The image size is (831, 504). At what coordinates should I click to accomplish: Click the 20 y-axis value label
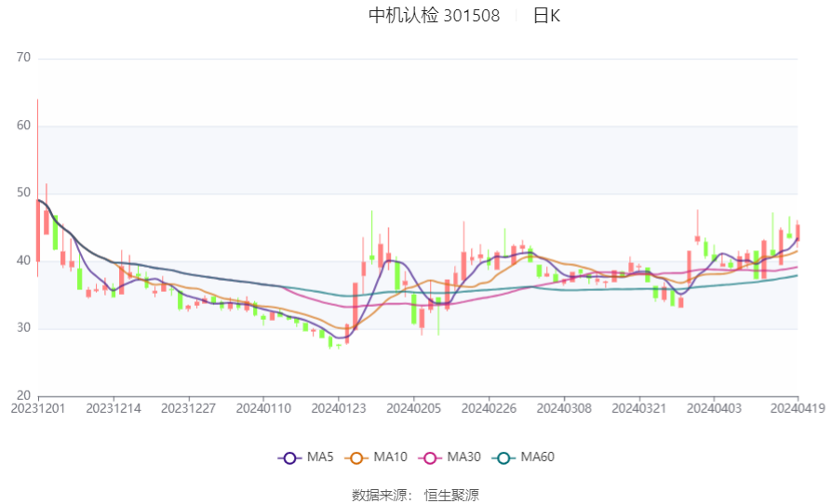coord(23,395)
